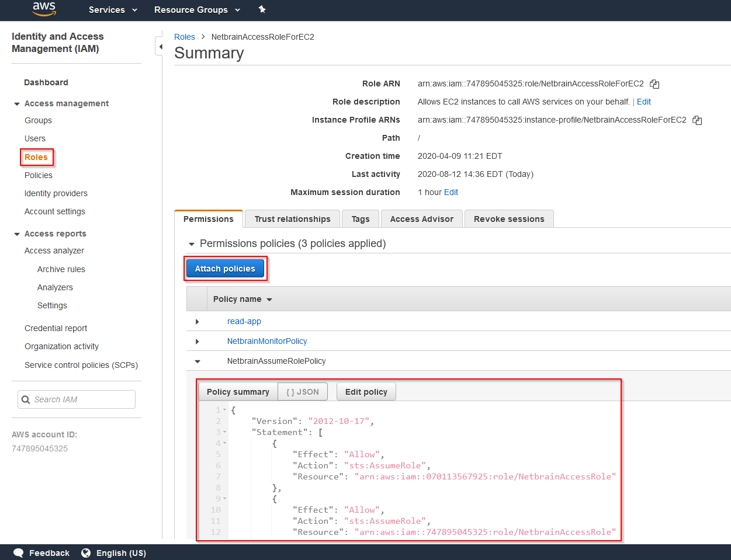Open Groups in the sidebar
Viewport: 731px width, 560px height.
coord(38,120)
